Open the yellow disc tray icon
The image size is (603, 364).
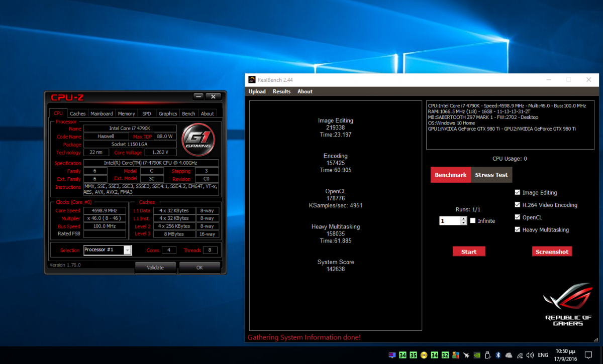point(424,355)
